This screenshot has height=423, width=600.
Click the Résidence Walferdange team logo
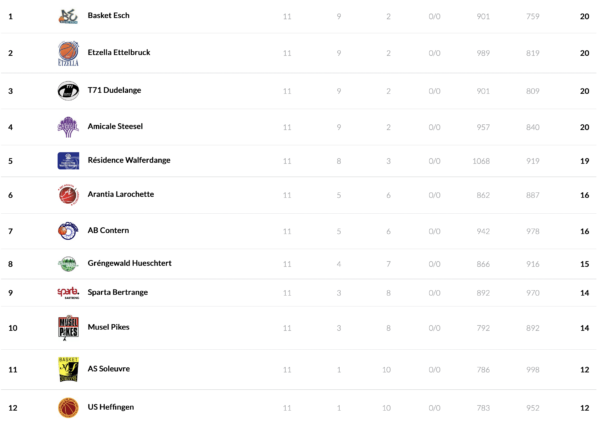click(68, 160)
